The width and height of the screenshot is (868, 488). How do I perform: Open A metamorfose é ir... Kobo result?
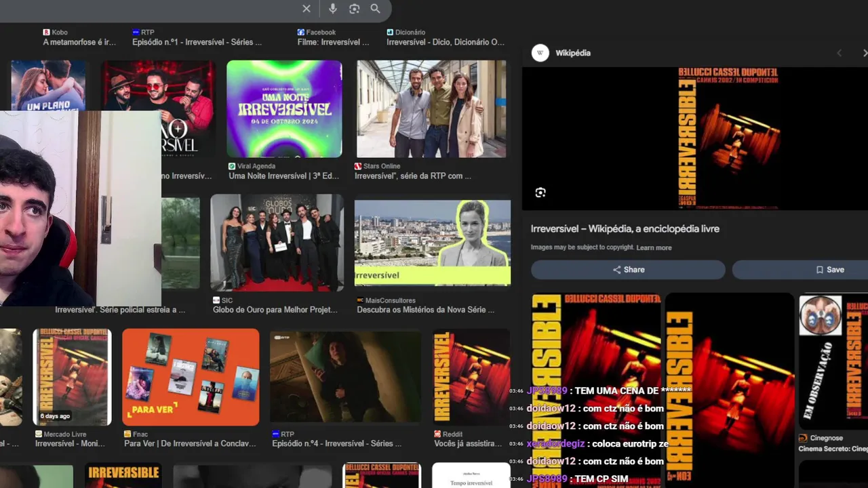79,42
